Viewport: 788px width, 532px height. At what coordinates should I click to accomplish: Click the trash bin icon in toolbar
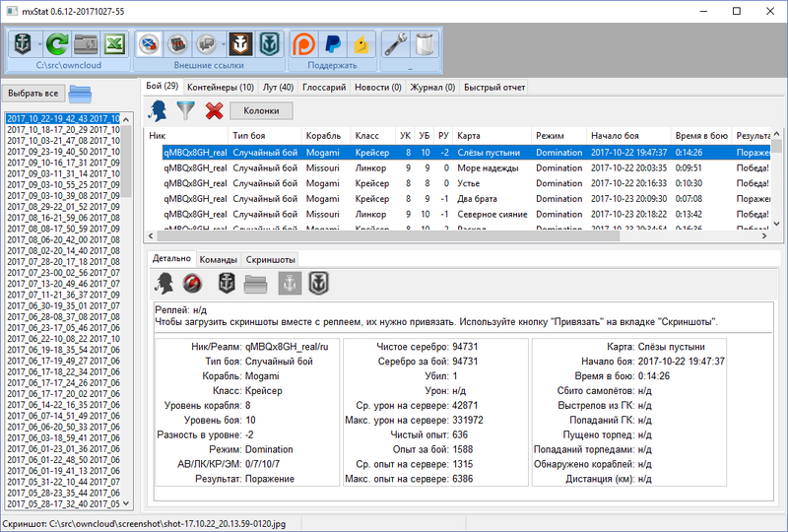425,44
